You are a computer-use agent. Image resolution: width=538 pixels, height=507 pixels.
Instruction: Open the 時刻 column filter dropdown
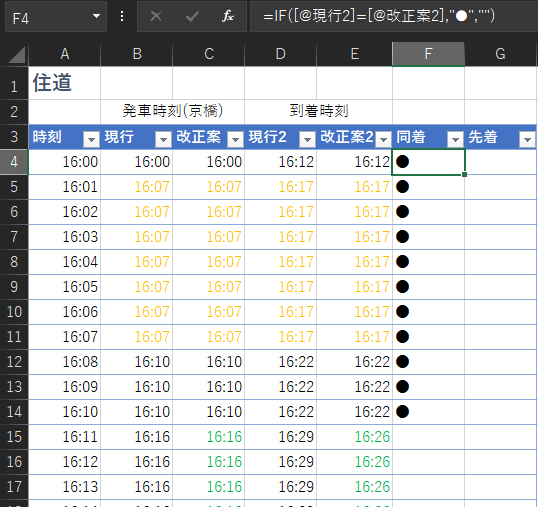pyautogui.click(x=91, y=139)
